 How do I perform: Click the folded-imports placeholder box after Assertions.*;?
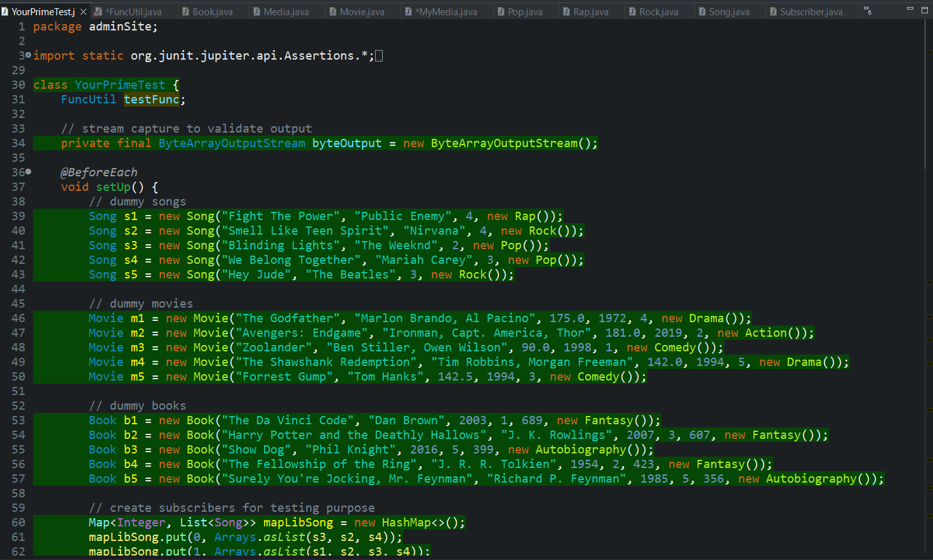coord(379,56)
